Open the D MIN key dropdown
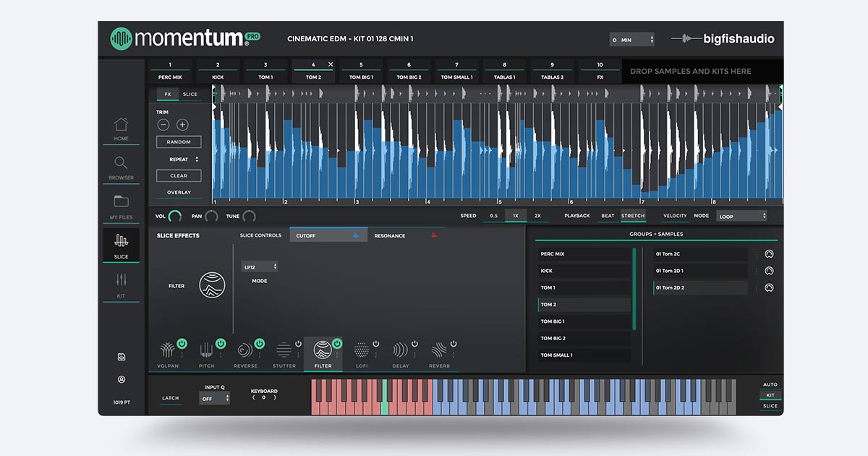Screen dimensions: 868x456 631,40
